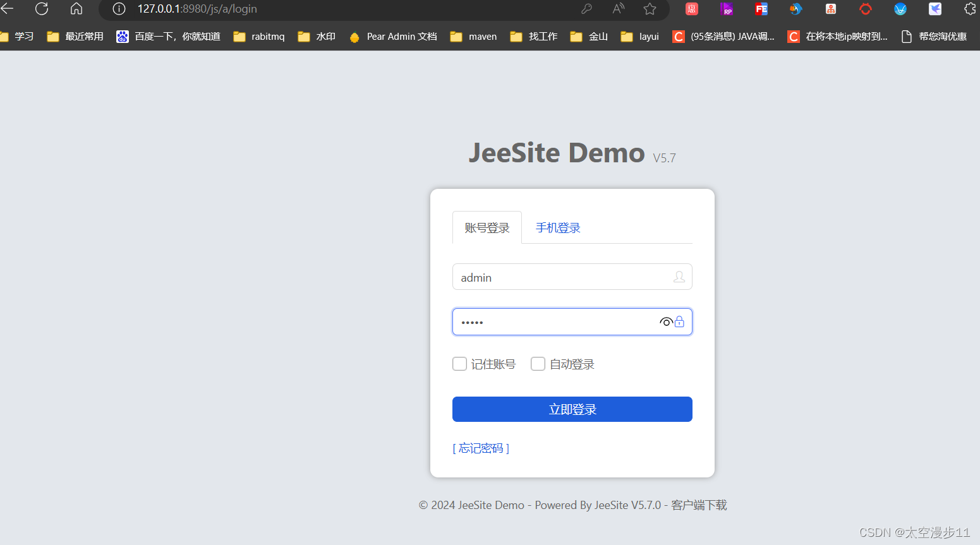Switch to the 手机登录 tab
This screenshot has width=980, height=545.
(x=558, y=228)
